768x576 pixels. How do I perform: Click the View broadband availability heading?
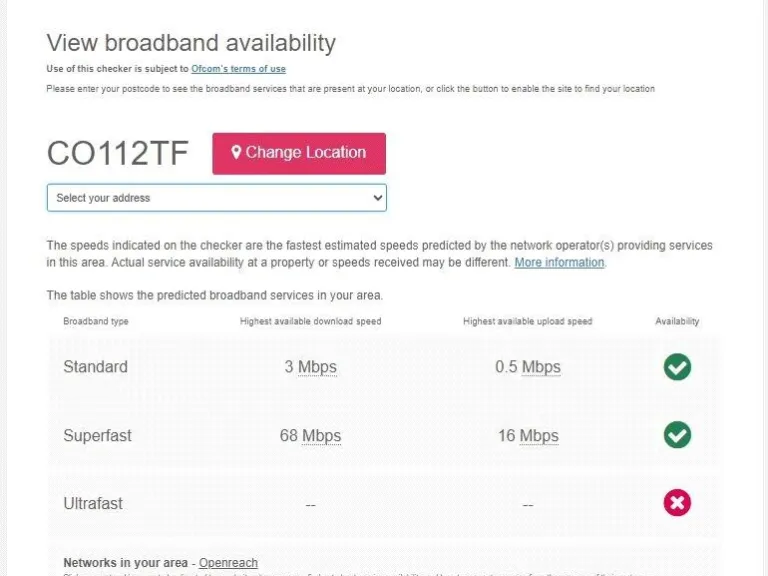click(191, 43)
